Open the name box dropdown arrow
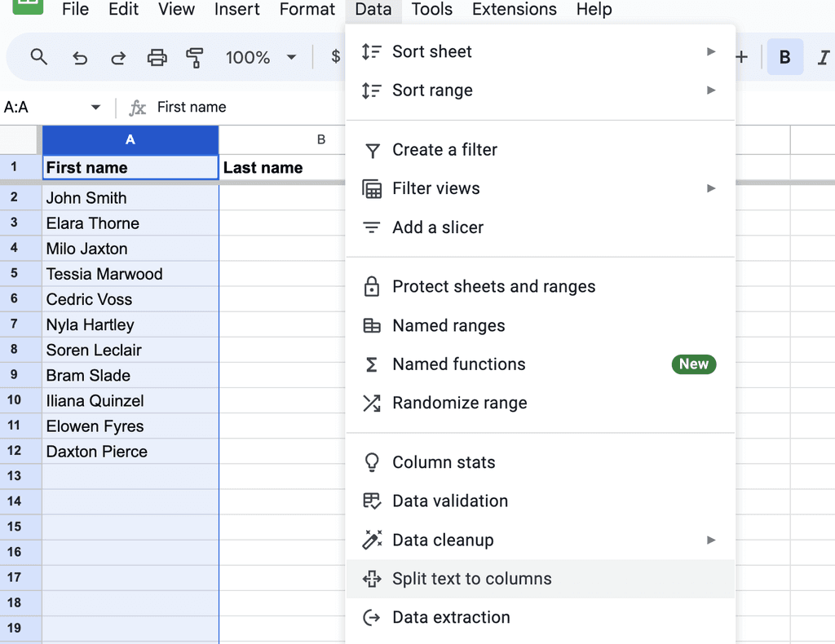This screenshot has height=644, width=835. (x=95, y=107)
